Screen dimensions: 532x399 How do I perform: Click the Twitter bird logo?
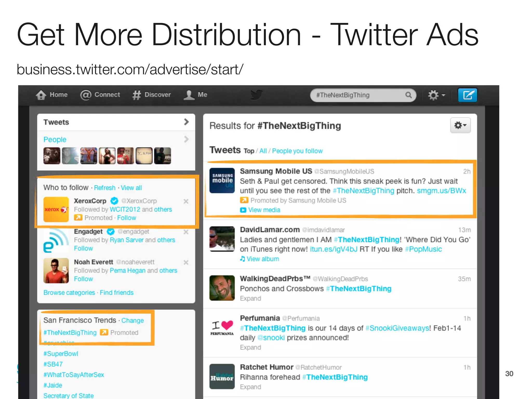[256, 95]
